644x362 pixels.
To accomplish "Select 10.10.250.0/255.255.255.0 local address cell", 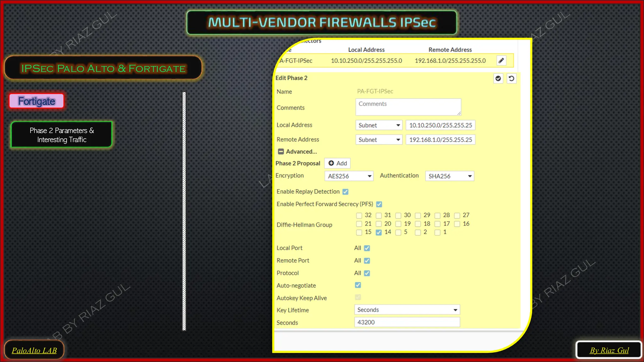I will click(x=366, y=61).
